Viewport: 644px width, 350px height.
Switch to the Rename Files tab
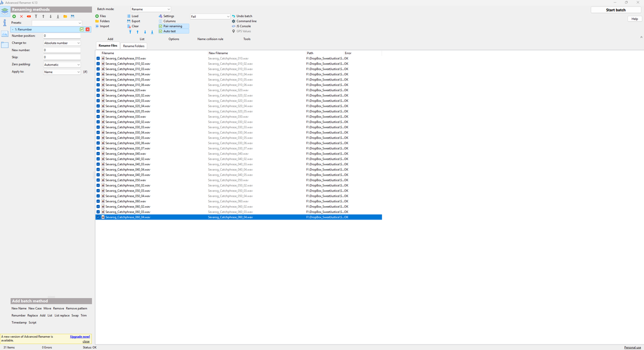tap(108, 46)
